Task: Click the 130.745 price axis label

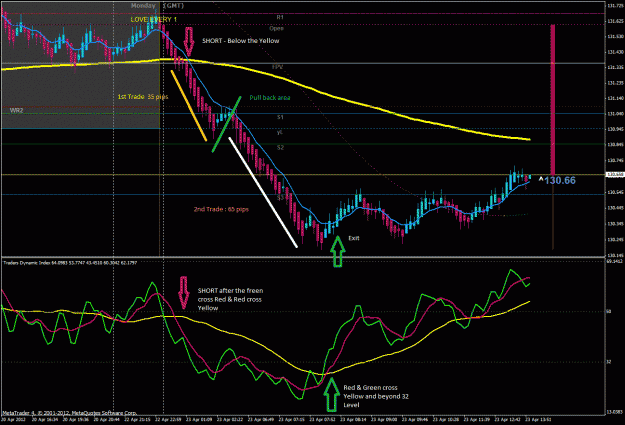Action: coord(615,161)
